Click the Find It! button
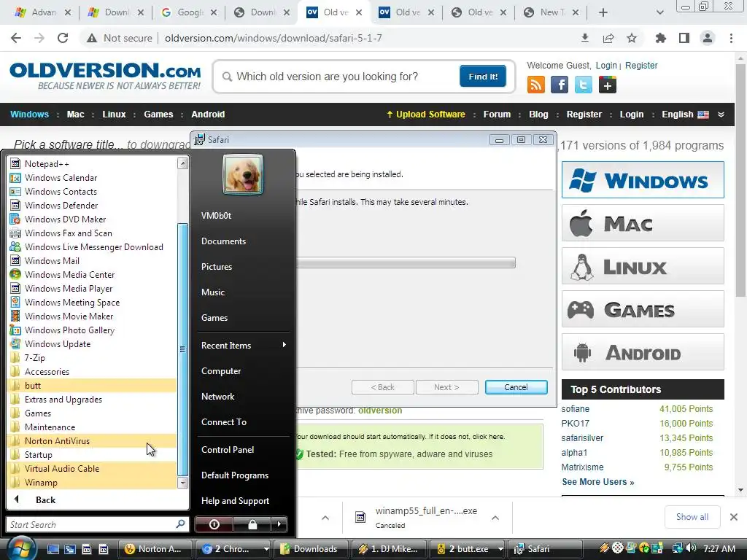 (x=483, y=76)
